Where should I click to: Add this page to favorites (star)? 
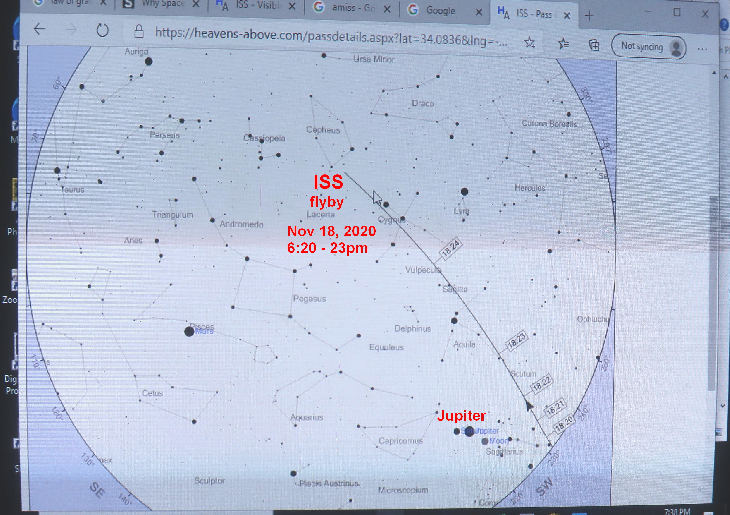(x=529, y=44)
